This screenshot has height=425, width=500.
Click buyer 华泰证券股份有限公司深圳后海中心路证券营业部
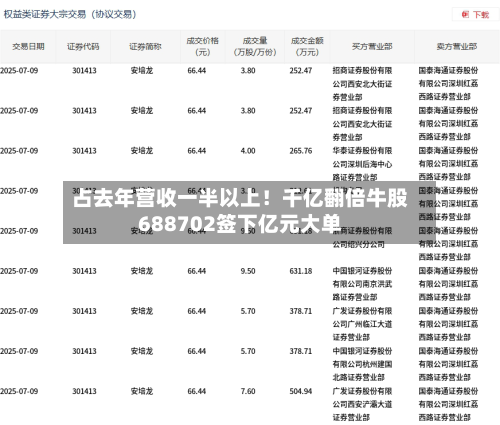click(x=362, y=164)
